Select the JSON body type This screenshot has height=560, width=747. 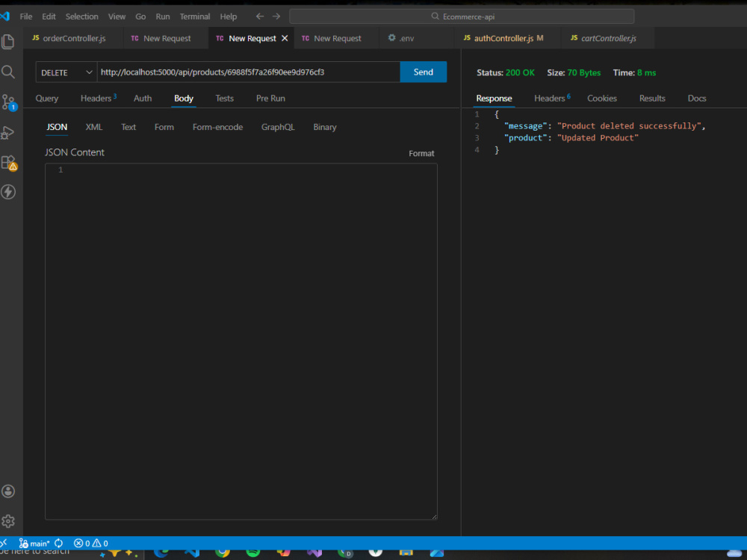click(x=57, y=127)
